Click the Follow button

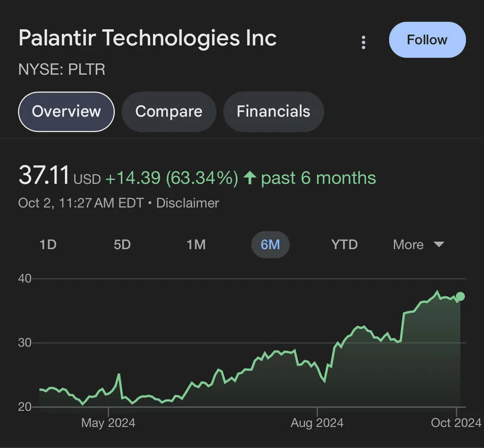tap(427, 40)
